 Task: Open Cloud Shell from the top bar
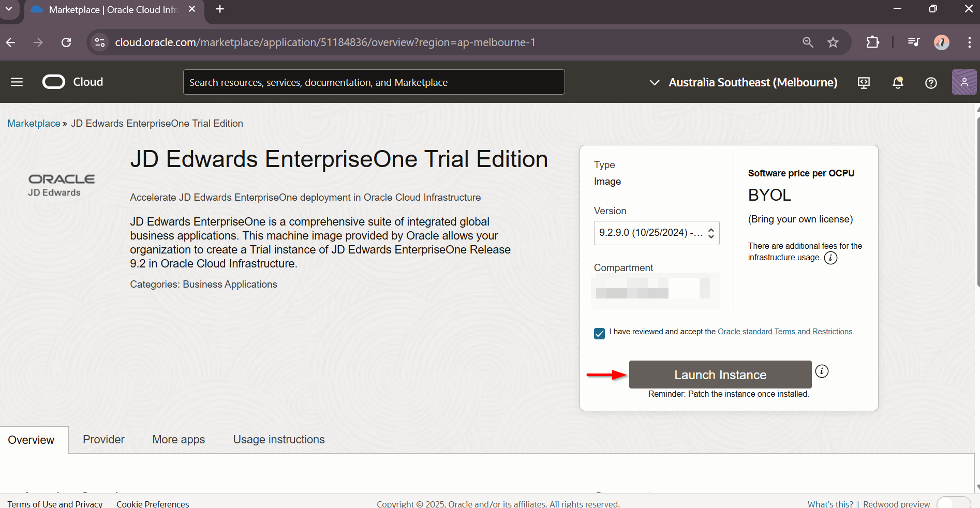pos(864,82)
